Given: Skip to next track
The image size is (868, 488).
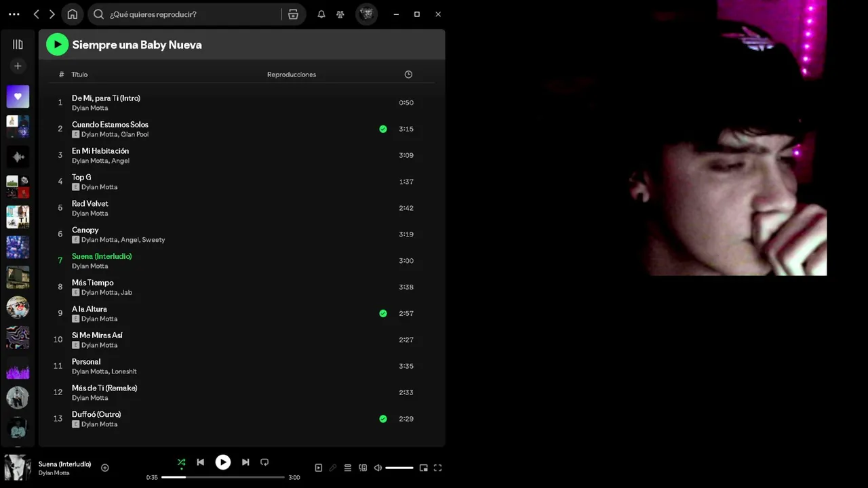Looking at the screenshot, I should point(245,462).
